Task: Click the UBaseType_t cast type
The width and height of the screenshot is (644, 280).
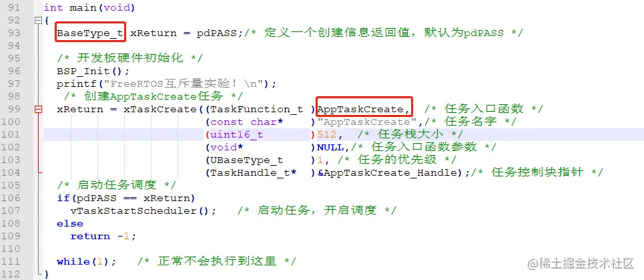Action: coord(246,160)
